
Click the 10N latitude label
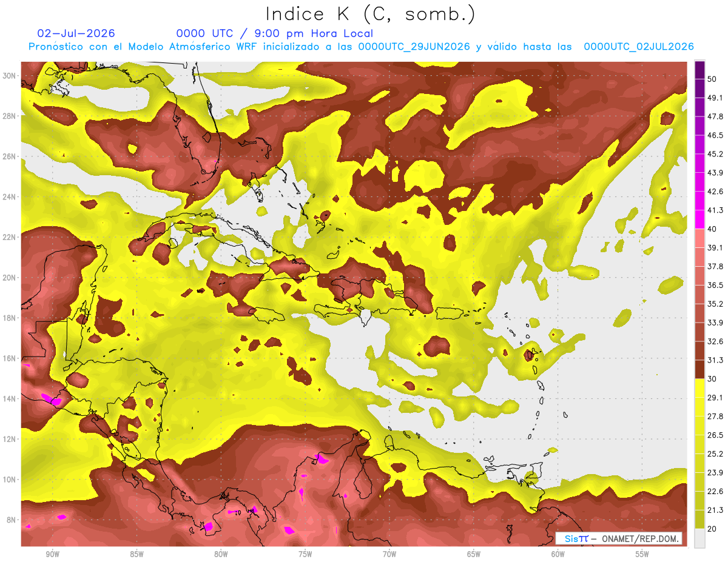(x=10, y=480)
